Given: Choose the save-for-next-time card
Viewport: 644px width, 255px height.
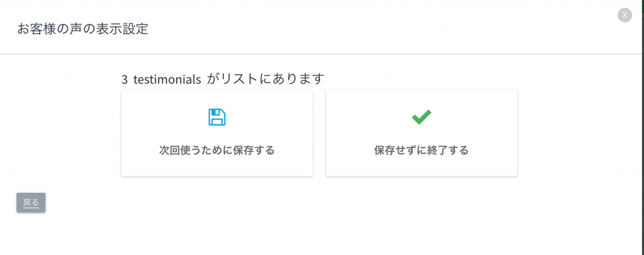Looking at the screenshot, I should point(217,133).
